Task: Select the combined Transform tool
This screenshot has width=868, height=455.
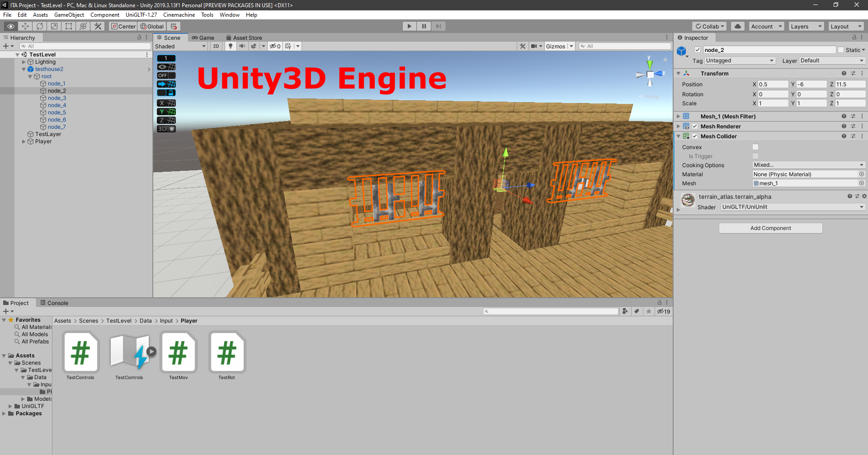Action: (83, 26)
